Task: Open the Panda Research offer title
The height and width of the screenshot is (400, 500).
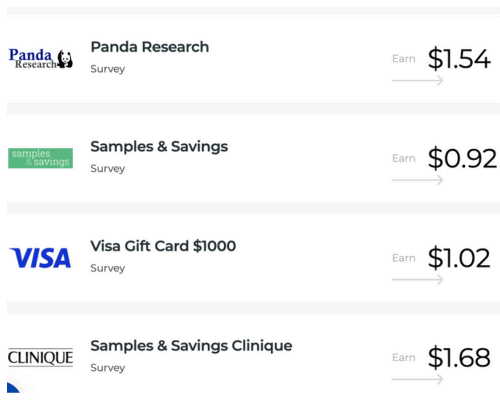Action: tap(150, 47)
